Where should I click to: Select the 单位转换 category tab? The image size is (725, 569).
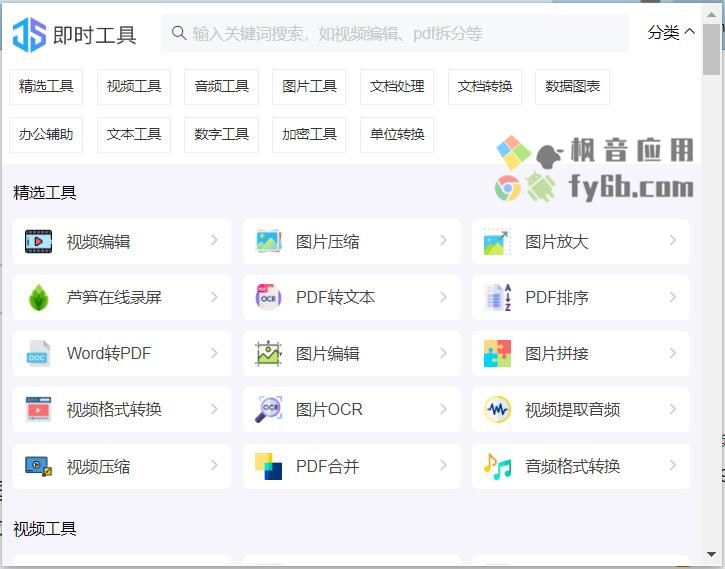point(397,135)
